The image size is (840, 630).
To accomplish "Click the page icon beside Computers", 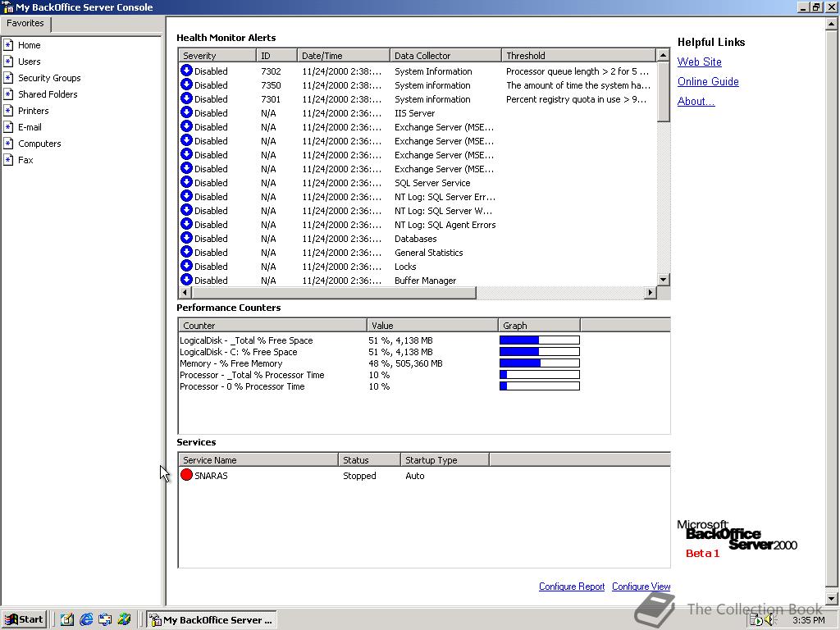I will (8, 144).
